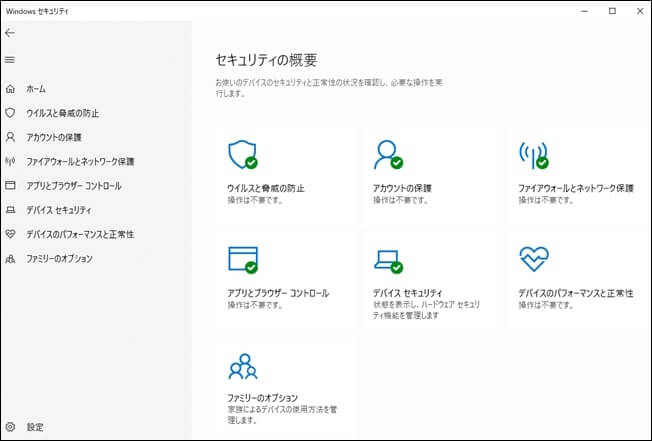
Task: Click the Windows セキュリティ window title
Action: click(x=37, y=11)
